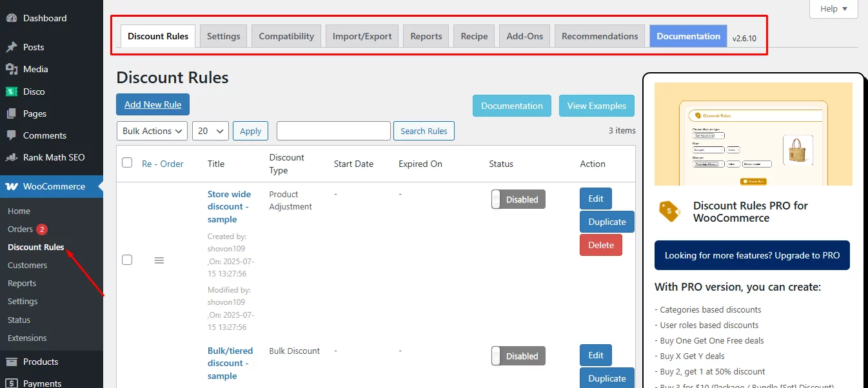This screenshot has height=388, width=868.
Task: Edit the Store wide discount rule
Action: pyautogui.click(x=596, y=199)
